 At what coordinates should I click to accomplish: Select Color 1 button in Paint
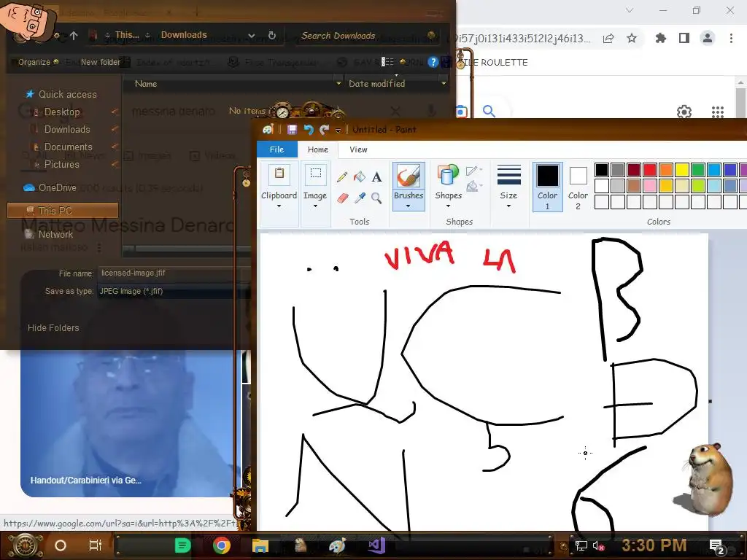(x=547, y=187)
